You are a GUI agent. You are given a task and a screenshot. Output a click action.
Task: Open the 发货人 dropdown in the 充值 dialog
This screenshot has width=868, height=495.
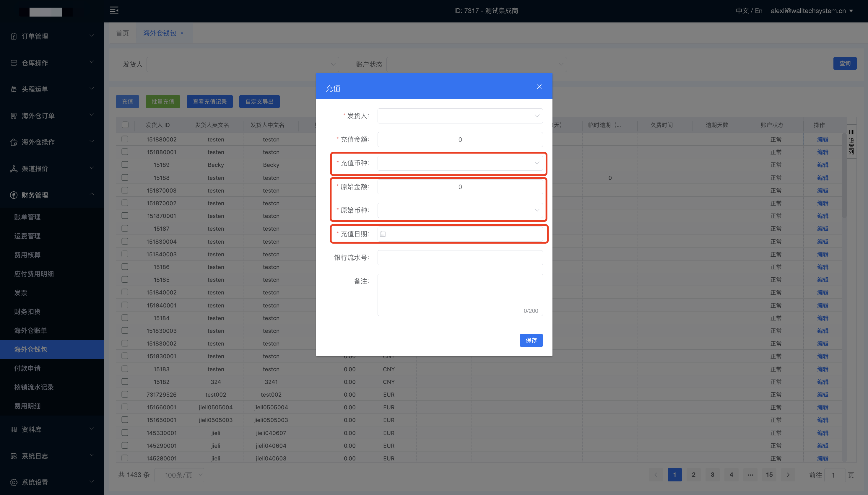460,115
